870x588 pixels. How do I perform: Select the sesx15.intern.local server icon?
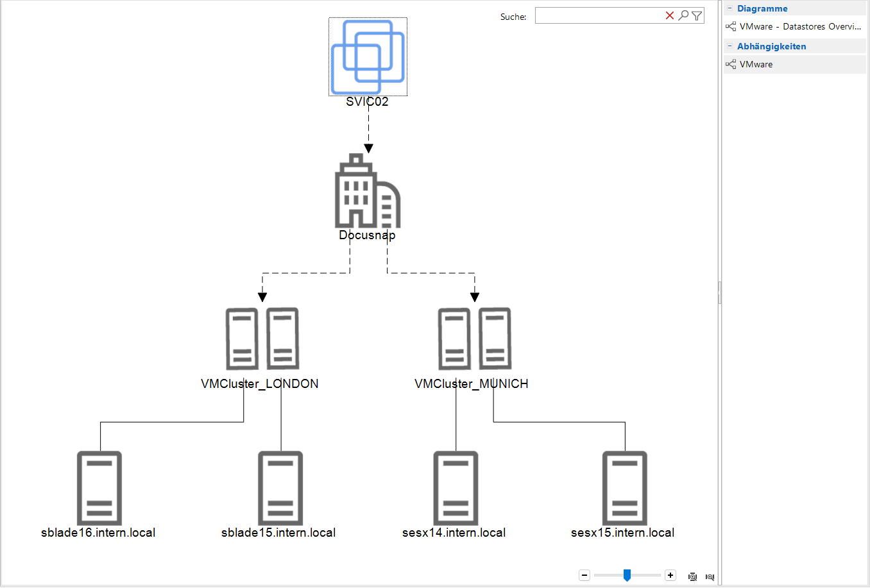coord(625,488)
